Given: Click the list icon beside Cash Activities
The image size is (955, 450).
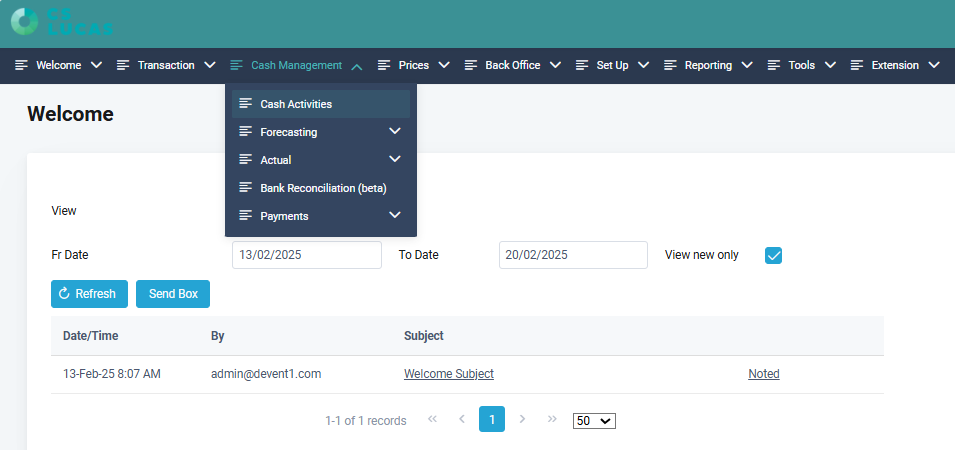Looking at the screenshot, I should pos(245,104).
